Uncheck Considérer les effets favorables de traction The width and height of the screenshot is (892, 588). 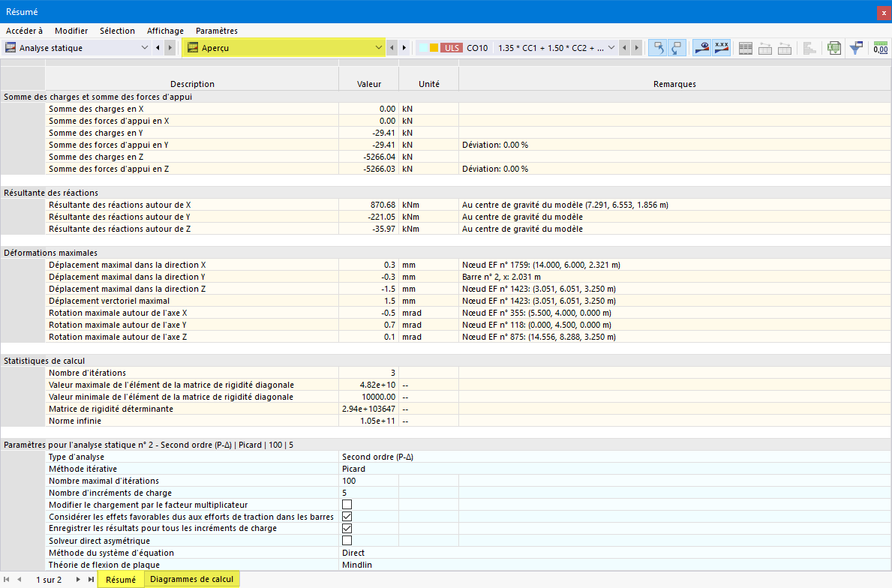tap(347, 516)
